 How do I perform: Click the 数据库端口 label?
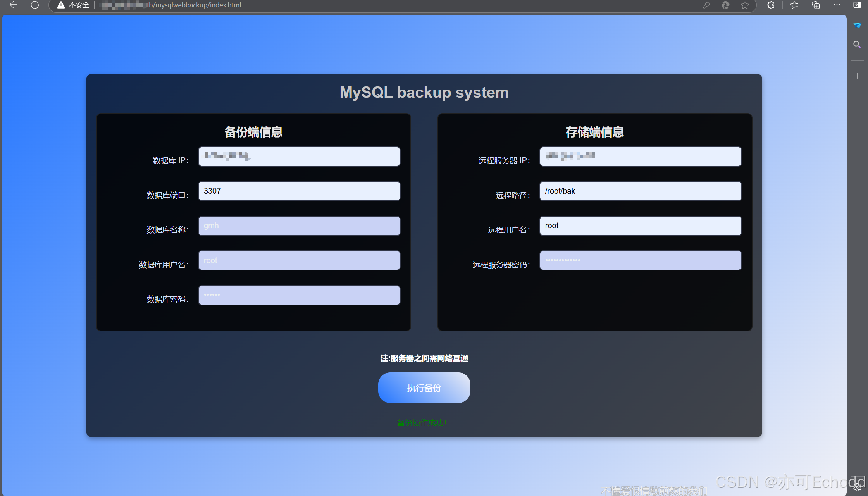click(x=167, y=195)
